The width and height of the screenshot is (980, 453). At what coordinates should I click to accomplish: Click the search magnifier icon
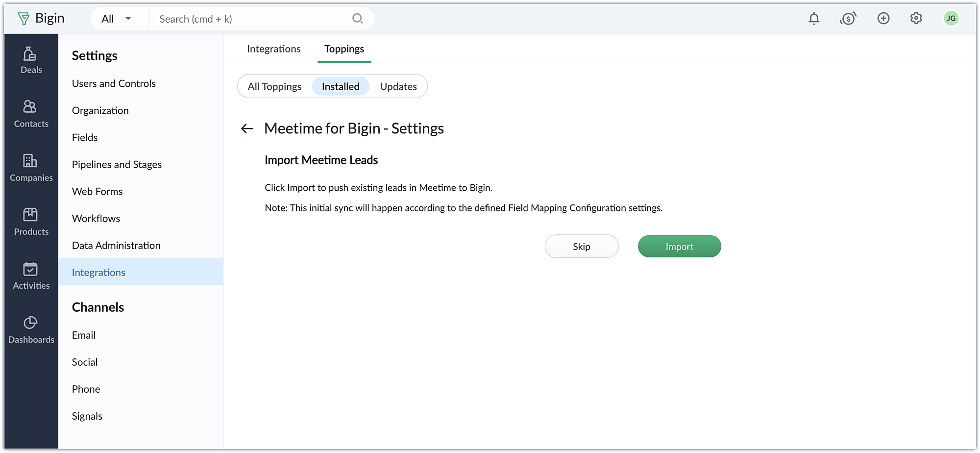pyautogui.click(x=358, y=19)
